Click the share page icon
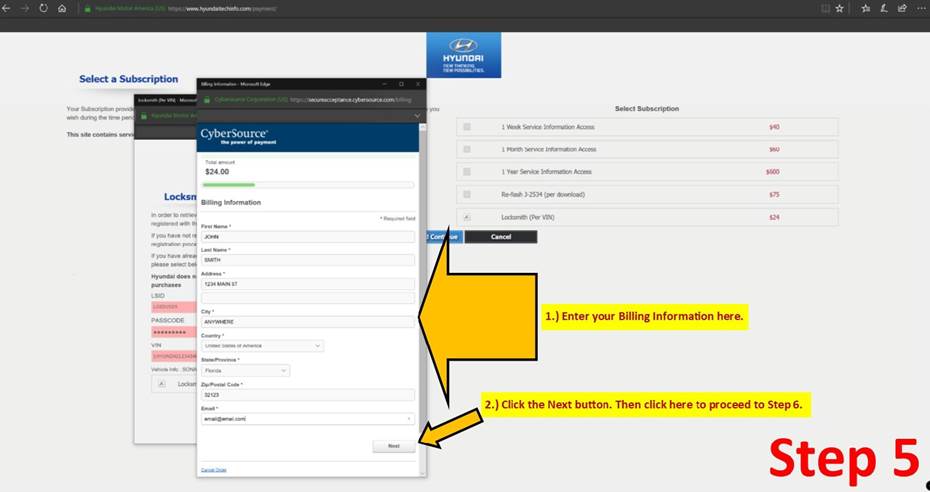This screenshot has height=492, width=930. click(x=902, y=9)
